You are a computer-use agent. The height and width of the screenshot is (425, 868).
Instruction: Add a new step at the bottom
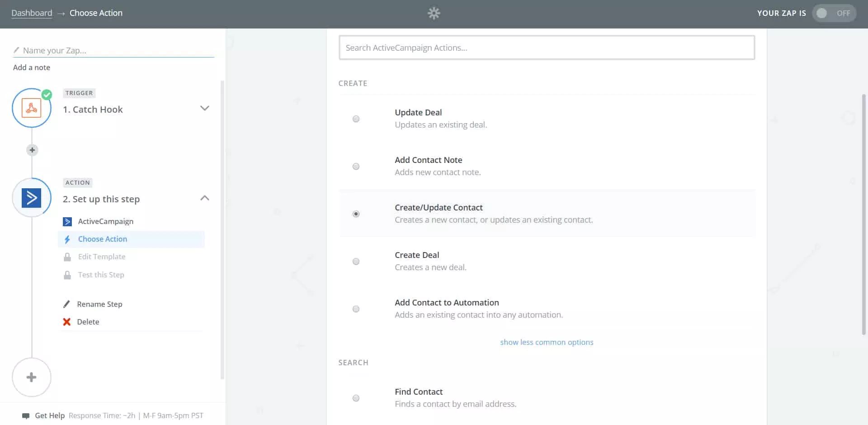pos(32,377)
